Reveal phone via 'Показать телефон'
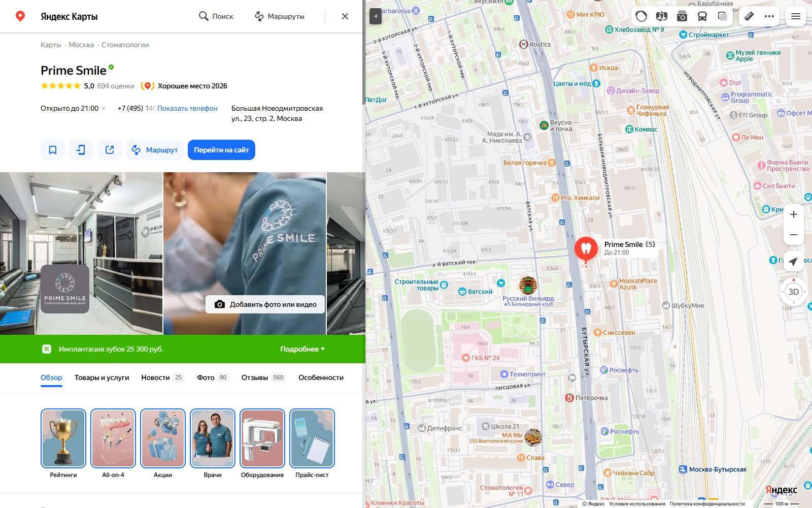 pyautogui.click(x=187, y=108)
